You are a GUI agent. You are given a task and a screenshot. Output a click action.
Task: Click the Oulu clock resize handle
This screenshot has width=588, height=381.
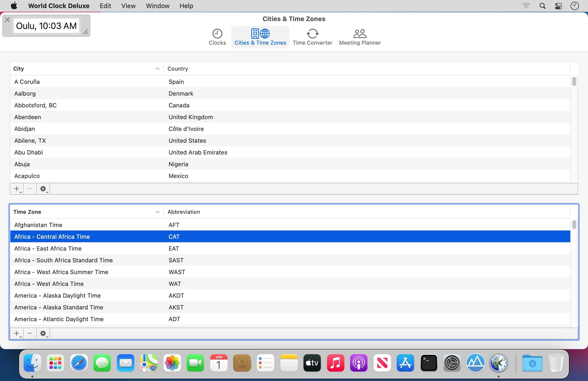pos(85,32)
